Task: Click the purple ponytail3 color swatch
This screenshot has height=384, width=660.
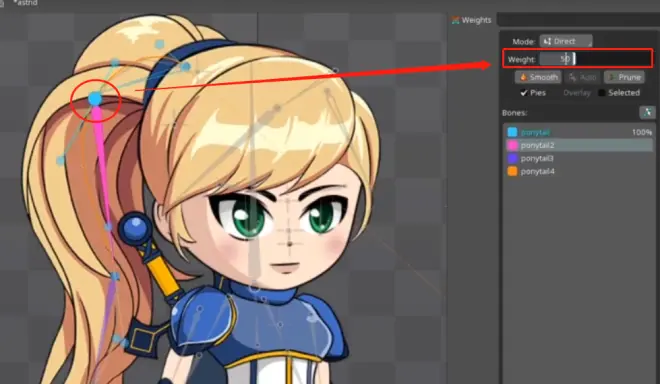Action: point(512,158)
